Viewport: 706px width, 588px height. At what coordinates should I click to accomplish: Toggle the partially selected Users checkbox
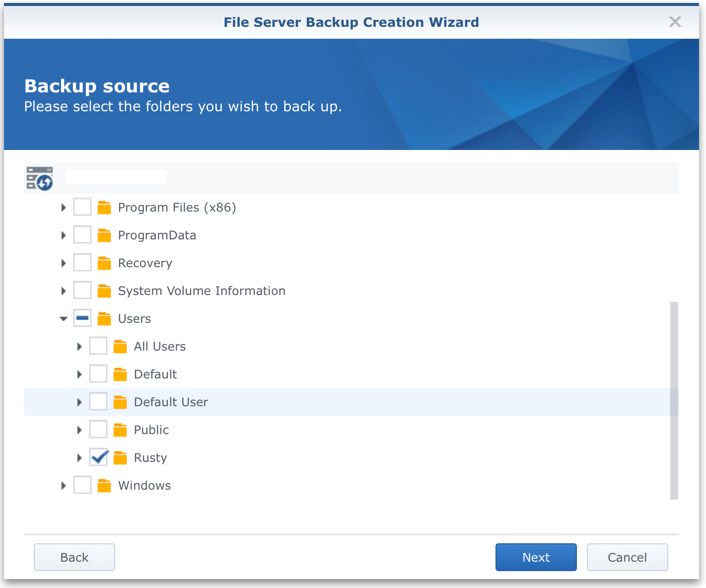[82, 318]
